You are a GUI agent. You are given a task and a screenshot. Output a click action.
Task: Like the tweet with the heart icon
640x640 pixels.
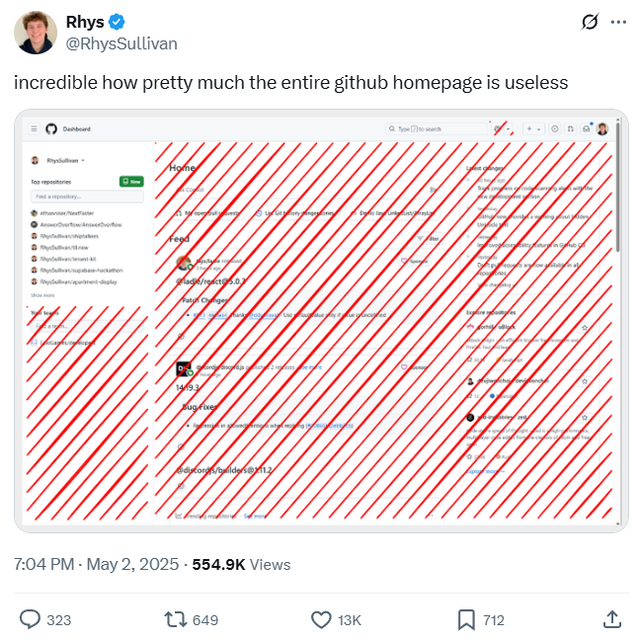pyautogui.click(x=322, y=619)
